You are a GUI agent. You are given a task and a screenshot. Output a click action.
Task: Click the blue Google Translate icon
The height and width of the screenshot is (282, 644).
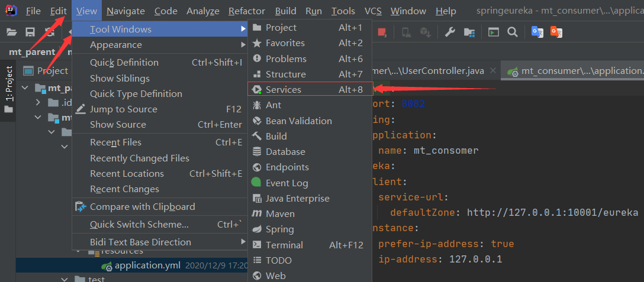(537, 32)
